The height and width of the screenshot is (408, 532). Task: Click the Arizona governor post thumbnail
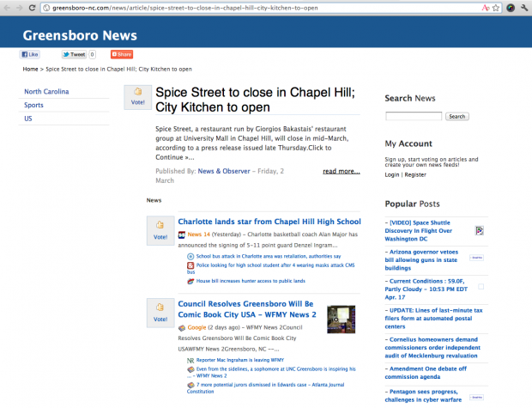pyautogui.click(x=477, y=258)
